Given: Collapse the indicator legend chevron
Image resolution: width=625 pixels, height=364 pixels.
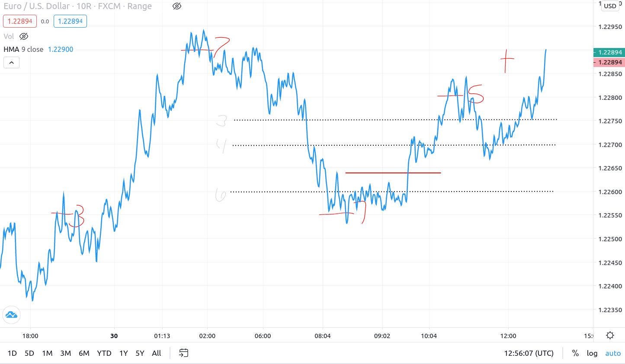Looking at the screenshot, I should pos(12,63).
